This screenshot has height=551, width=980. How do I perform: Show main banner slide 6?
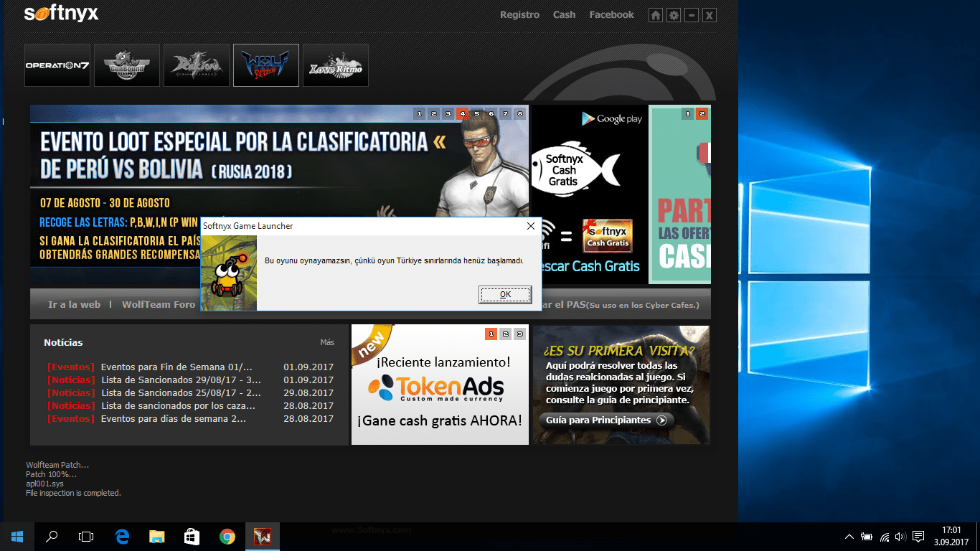pos(491,113)
